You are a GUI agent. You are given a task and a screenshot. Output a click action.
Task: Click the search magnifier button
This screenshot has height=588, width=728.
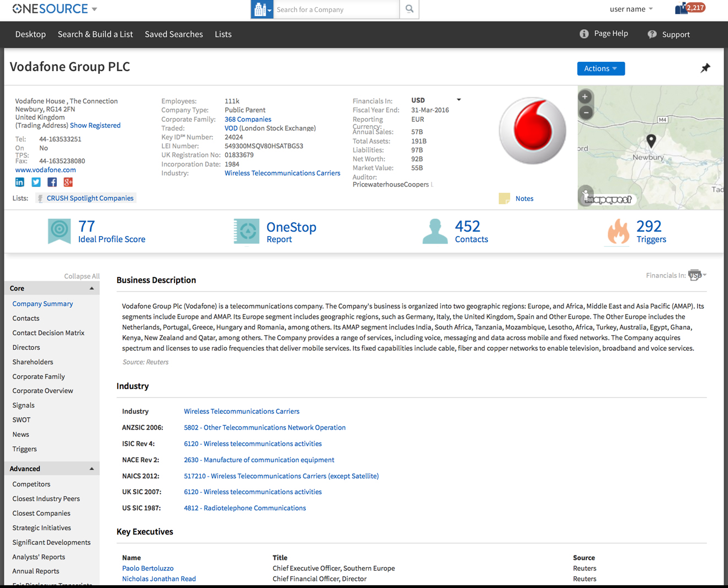409,9
